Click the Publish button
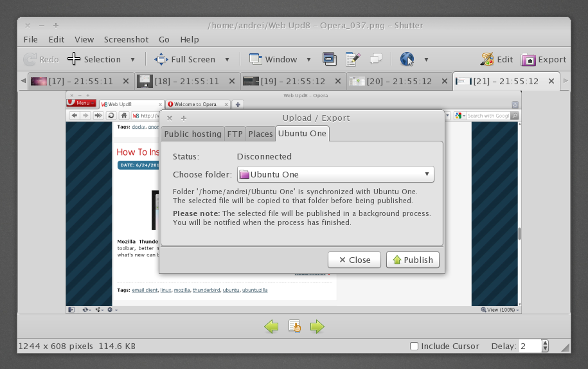This screenshot has width=588, height=369. click(413, 260)
